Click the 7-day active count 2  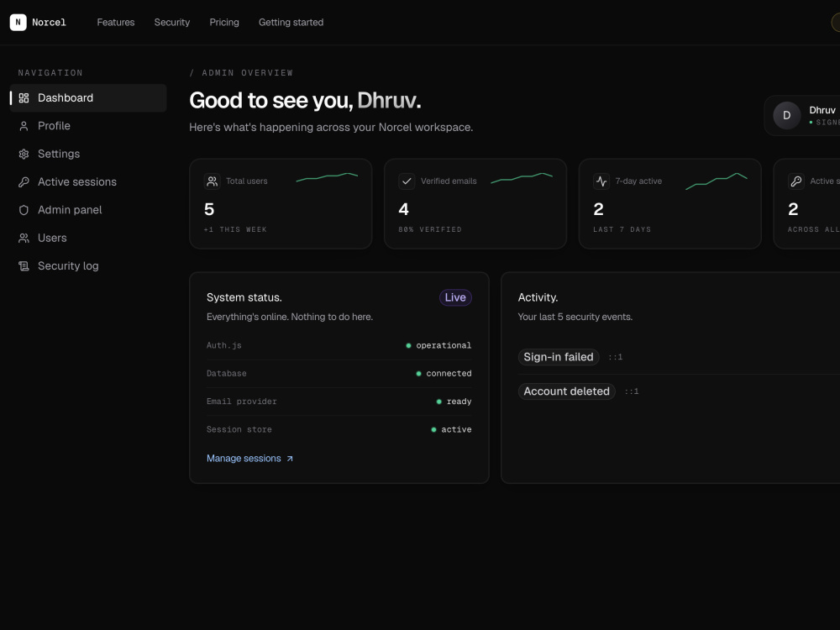598,209
